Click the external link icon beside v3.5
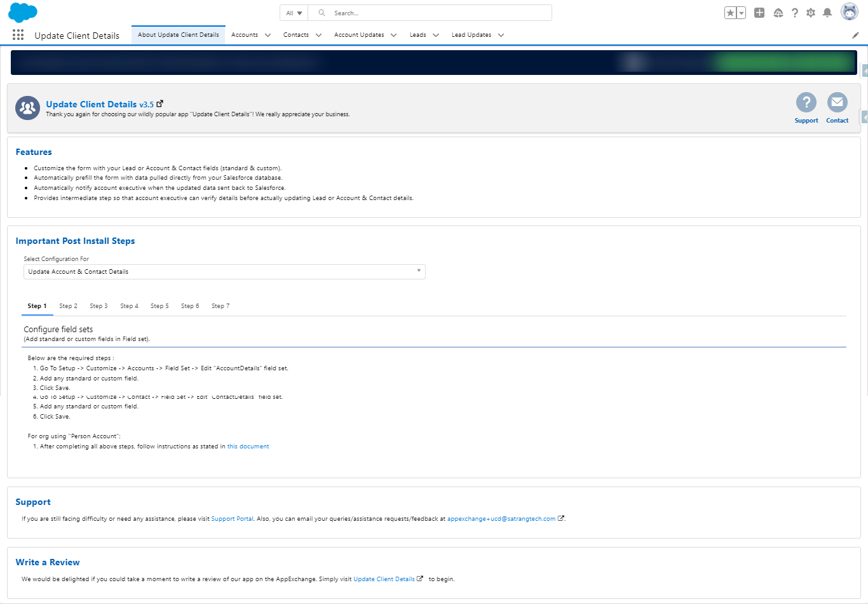This screenshot has height=604, width=868. click(160, 104)
